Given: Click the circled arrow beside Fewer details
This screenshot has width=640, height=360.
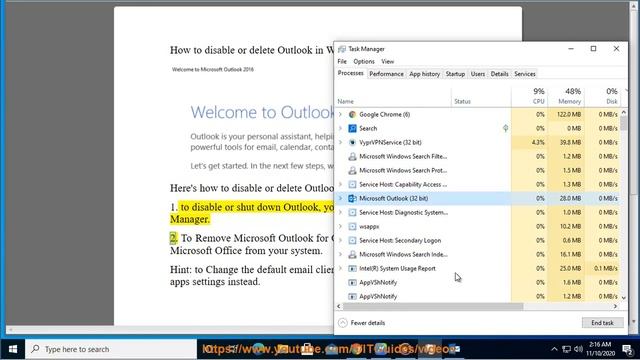Looking at the screenshot, I should coord(343,323).
